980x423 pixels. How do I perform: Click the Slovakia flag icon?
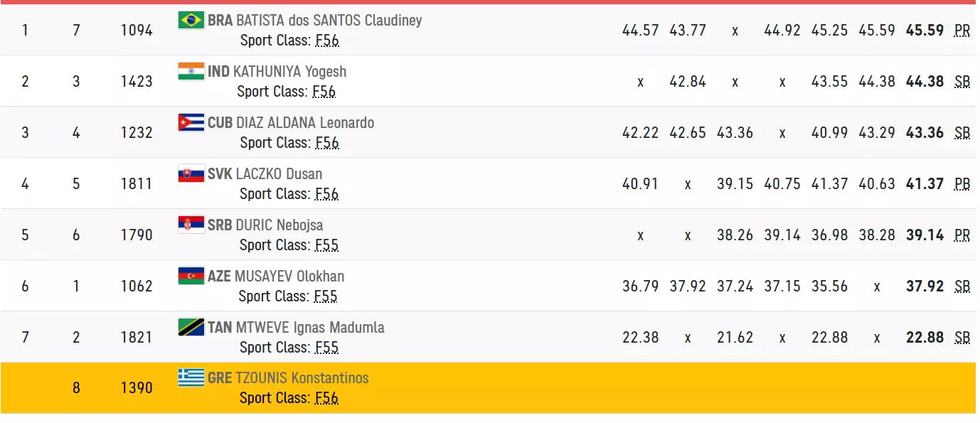(191, 173)
